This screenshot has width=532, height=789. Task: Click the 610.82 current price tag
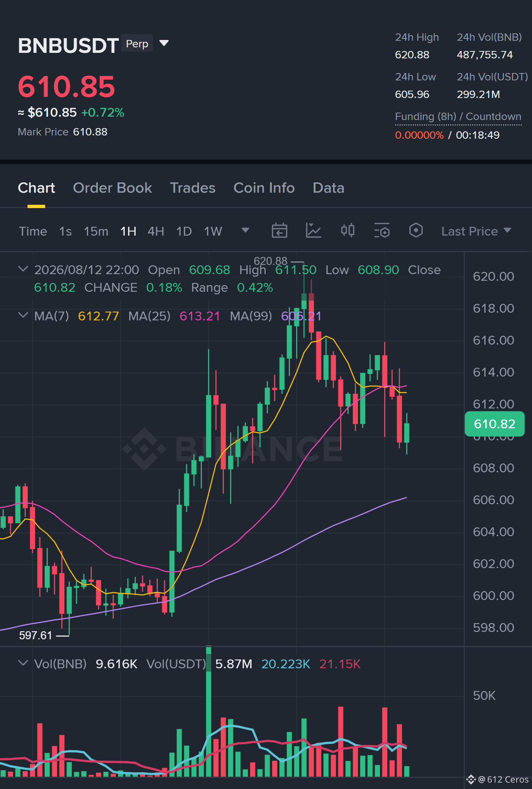click(x=495, y=424)
